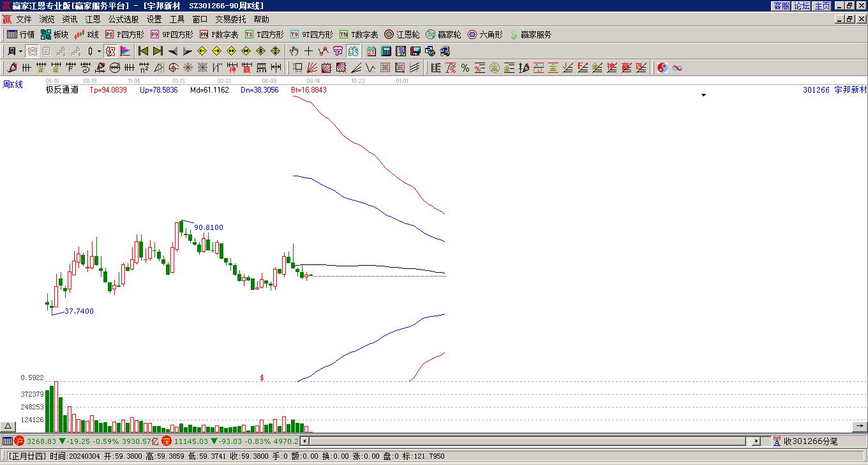
Task: Open the T四方形 tool
Action: pyautogui.click(x=264, y=34)
